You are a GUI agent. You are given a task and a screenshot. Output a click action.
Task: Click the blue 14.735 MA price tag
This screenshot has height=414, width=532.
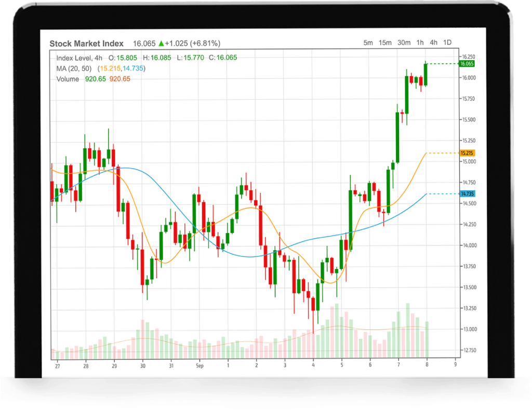[x=467, y=194]
